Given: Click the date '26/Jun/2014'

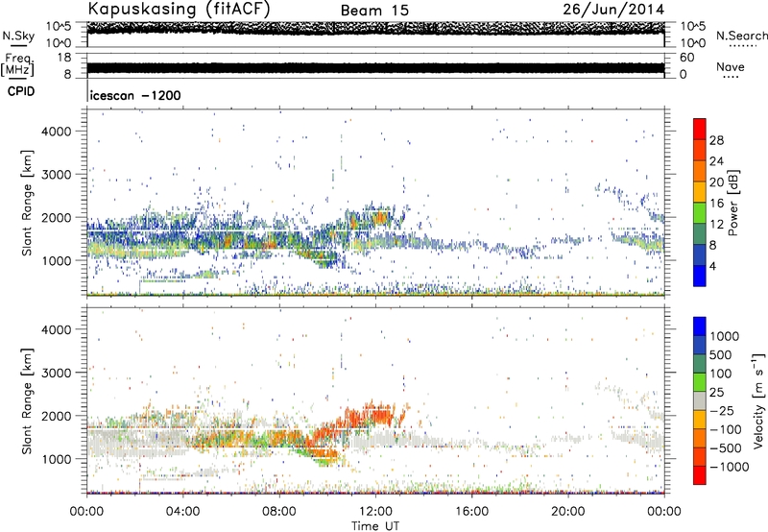Looking at the screenshot, I should click(613, 10).
